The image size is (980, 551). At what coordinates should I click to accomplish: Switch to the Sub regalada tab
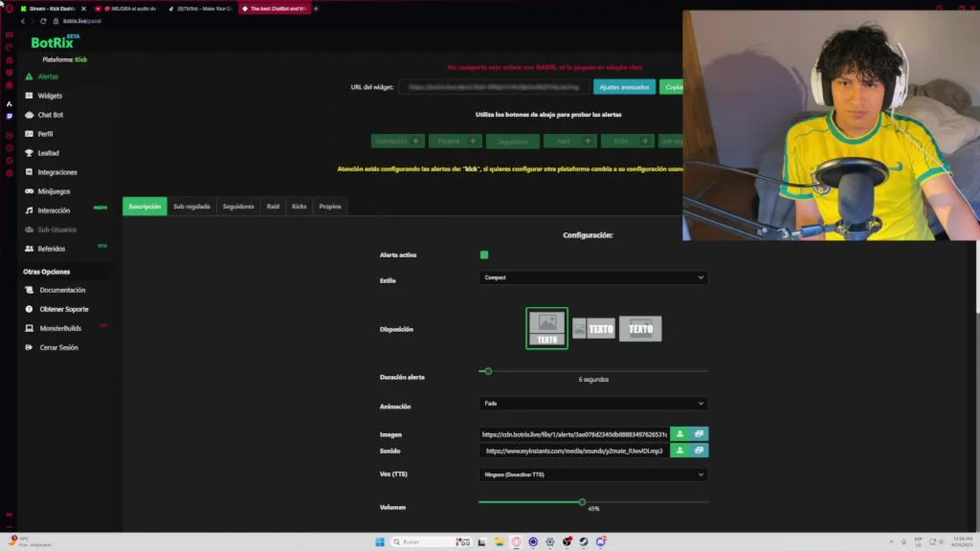pyautogui.click(x=191, y=207)
